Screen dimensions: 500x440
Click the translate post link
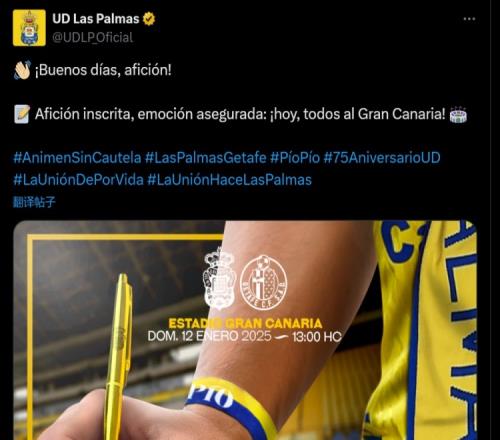(x=34, y=202)
